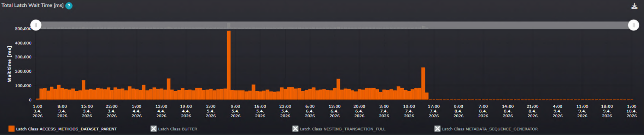Toggle the ACCESS_METHODS_DATASET_PARENT orange legend swatch
Image resolution: width=644 pixels, height=135 pixels.
[12, 129]
